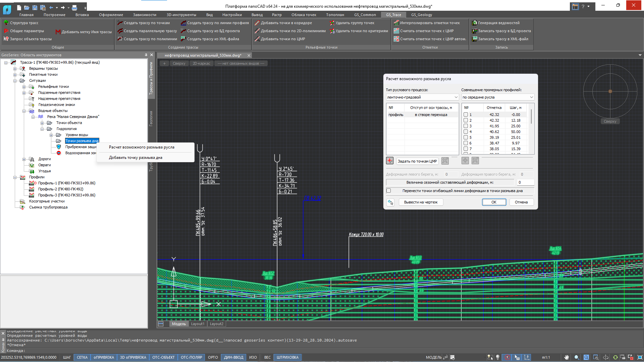Click the 2D-каркас visual style button
This screenshot has height=362, width=644.
[x=201, y=63]
